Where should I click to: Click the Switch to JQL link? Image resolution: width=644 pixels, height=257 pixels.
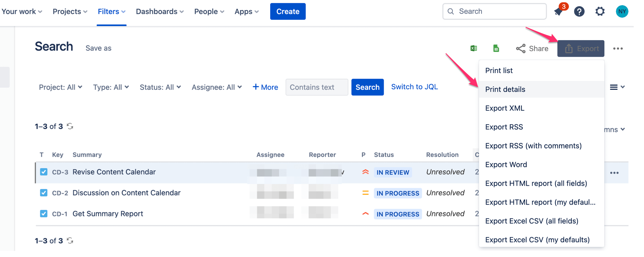pos(414,87)
